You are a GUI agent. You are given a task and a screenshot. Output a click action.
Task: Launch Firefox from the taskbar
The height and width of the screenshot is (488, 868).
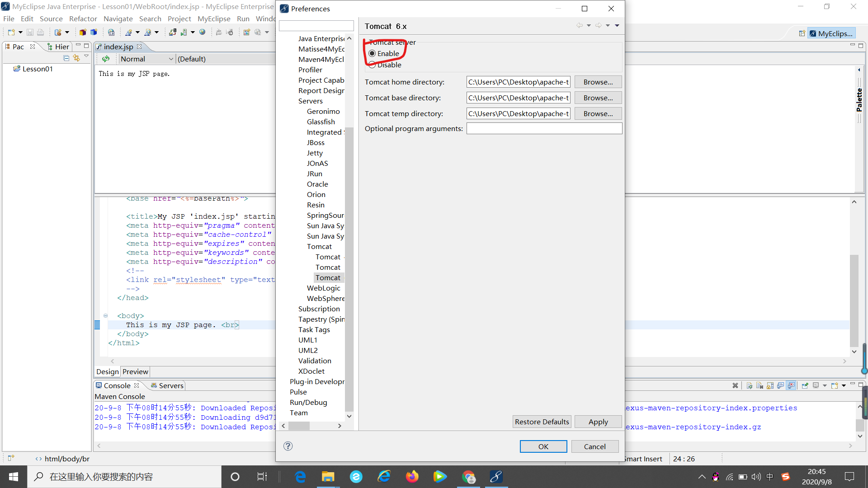point(412,477)
